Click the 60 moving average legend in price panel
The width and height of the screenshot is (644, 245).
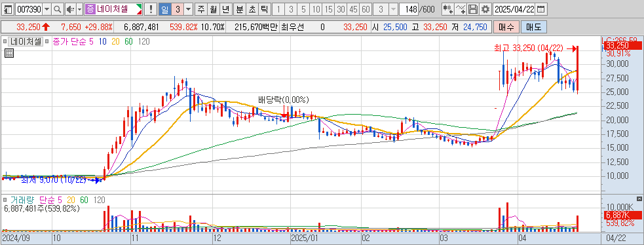[128, 41]
